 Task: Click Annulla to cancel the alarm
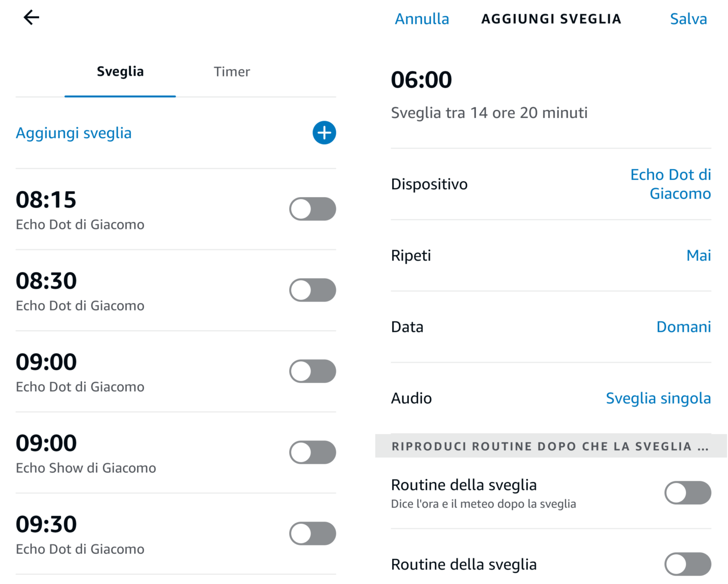[422, 19]
